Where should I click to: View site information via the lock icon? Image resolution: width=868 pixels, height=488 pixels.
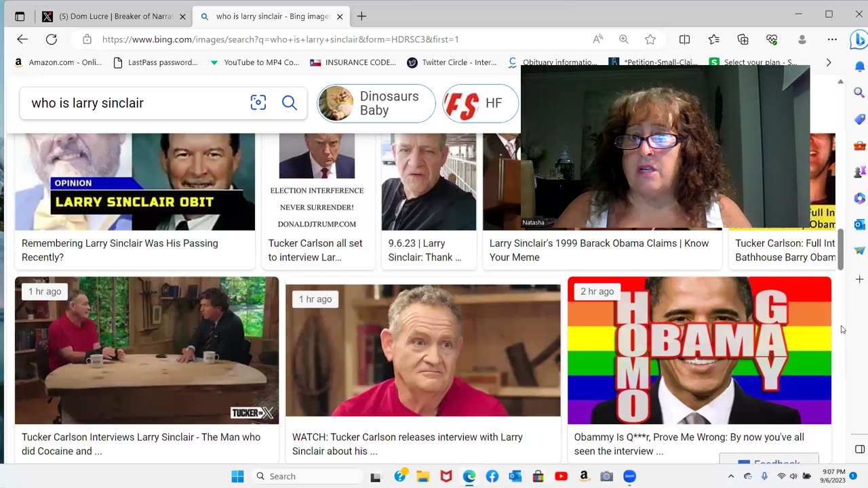click(87, 39)
